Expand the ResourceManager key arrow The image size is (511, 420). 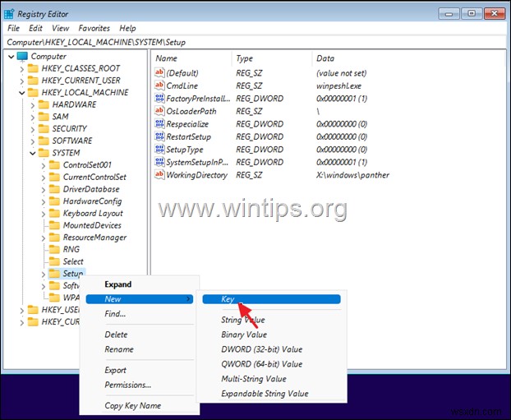click(x=44, y=238)
